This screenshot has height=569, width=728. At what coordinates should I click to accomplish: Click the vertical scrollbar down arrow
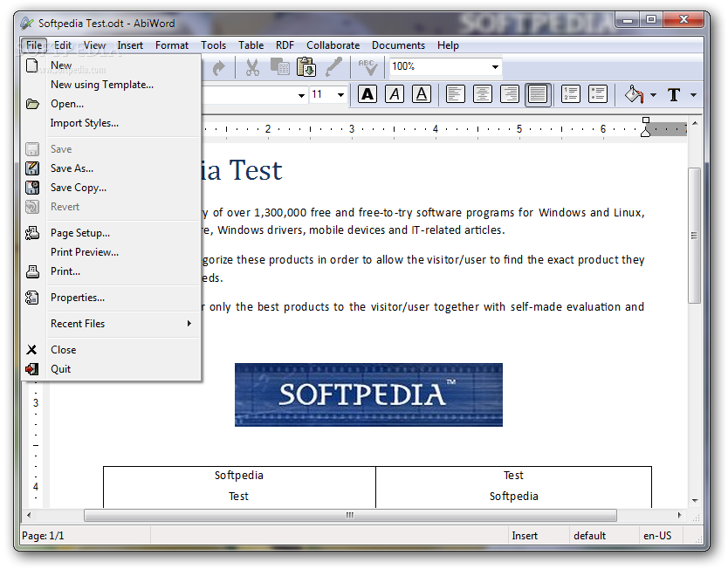pos(695,500)
